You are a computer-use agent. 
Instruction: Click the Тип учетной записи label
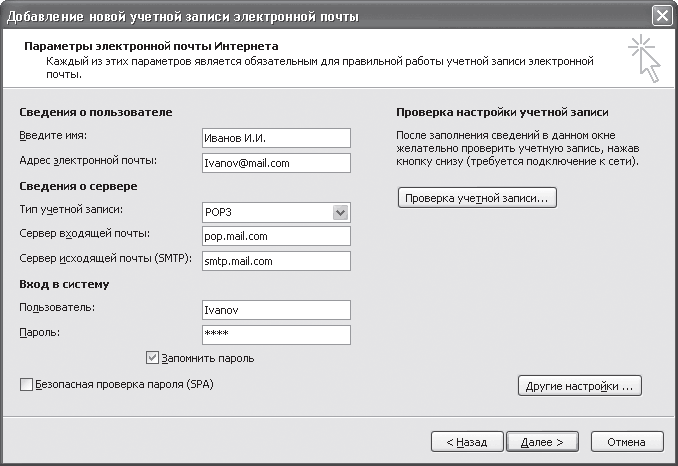coord(71,210)
